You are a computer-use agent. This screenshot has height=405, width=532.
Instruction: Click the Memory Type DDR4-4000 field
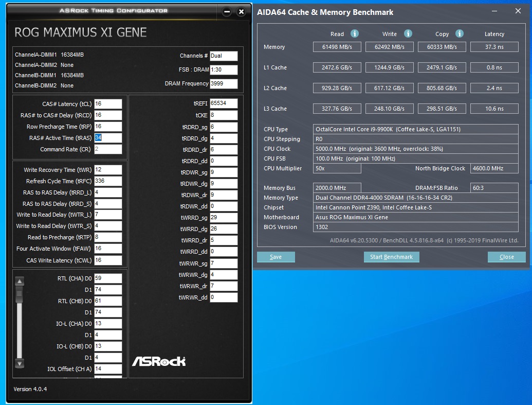pos(416,198)
